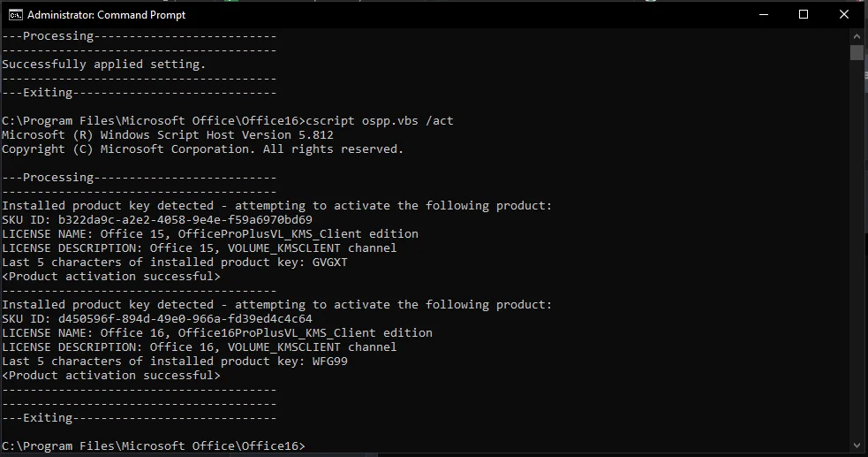868x457 pixels.
Task: Place cursor at the bottom Office16 prompt line
Action: tap(154, 446)
